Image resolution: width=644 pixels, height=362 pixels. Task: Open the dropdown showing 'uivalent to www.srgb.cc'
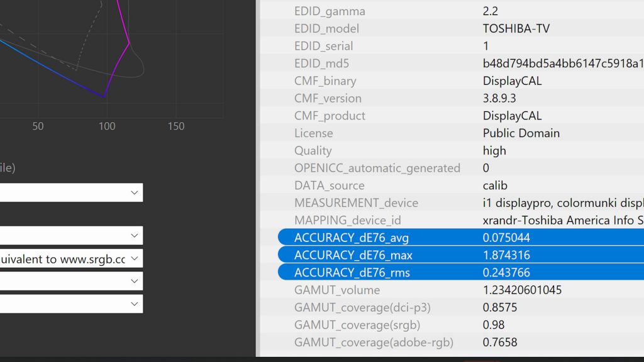point(72,258)
